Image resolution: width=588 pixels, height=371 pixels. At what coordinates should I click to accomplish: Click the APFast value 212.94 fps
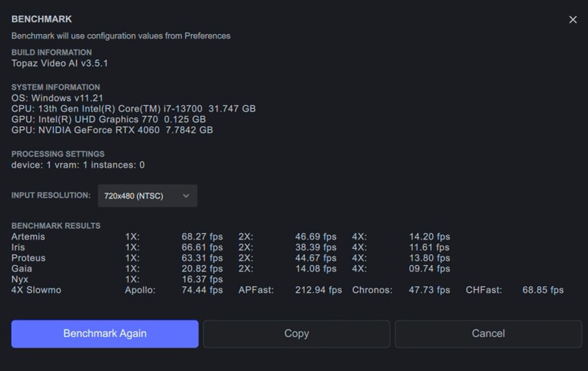click(319, 290)
